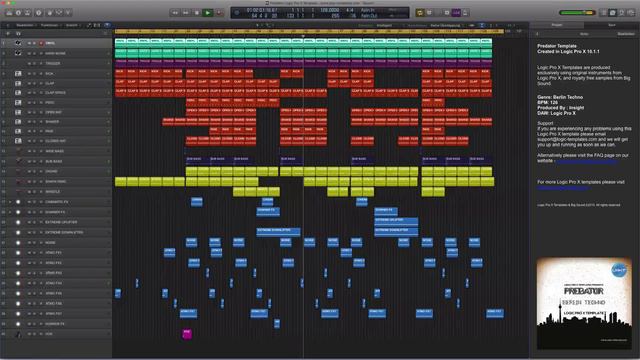Screen dimensions: 640x360
Task: Click the yellow cycle range in the ruler
Action: (309, 31)
